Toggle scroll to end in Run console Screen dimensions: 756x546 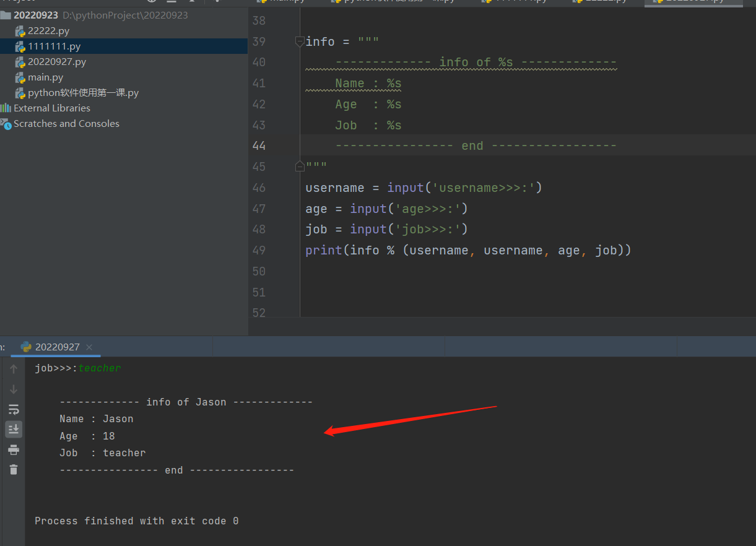click(x=14, y=429)
